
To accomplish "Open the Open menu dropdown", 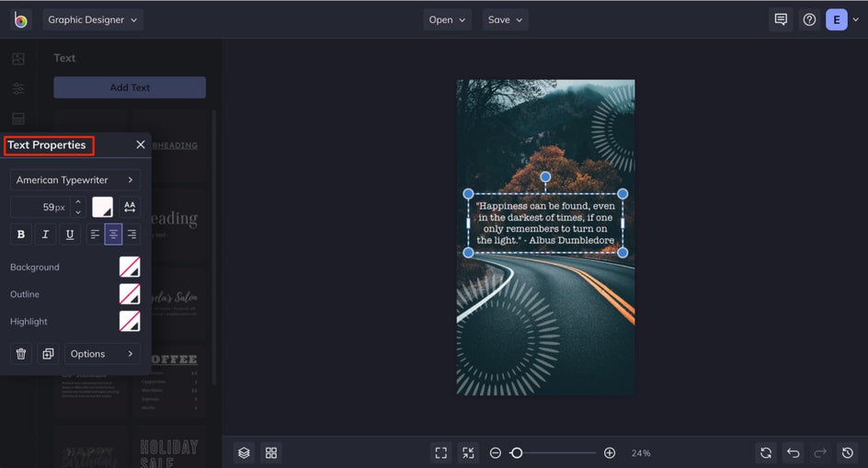I will click(x=447, y=20).
